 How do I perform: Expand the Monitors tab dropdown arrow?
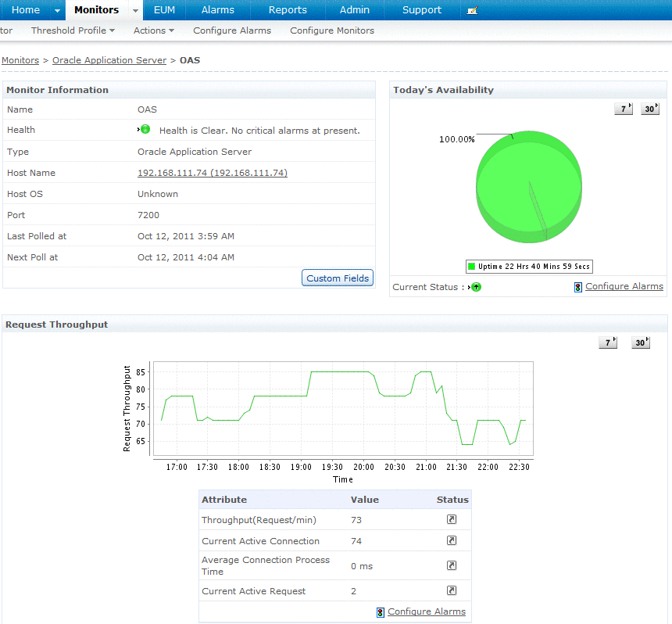click(135, 10)
